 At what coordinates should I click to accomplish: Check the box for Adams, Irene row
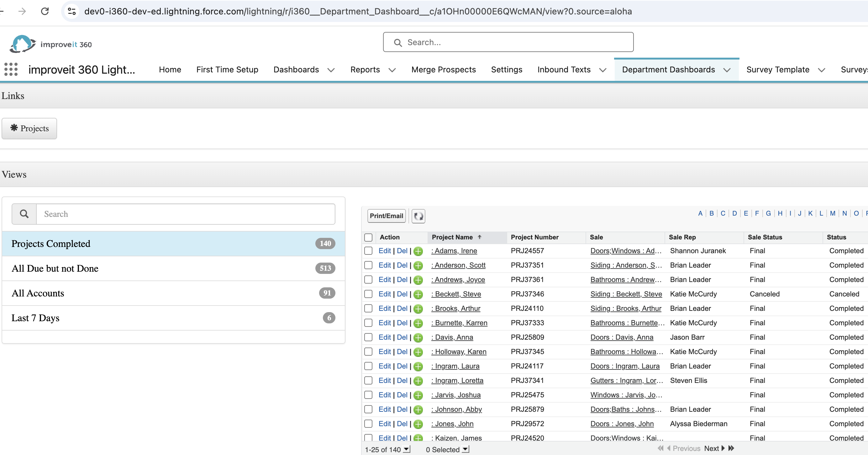pyautogui.click(x=368, y=251)
